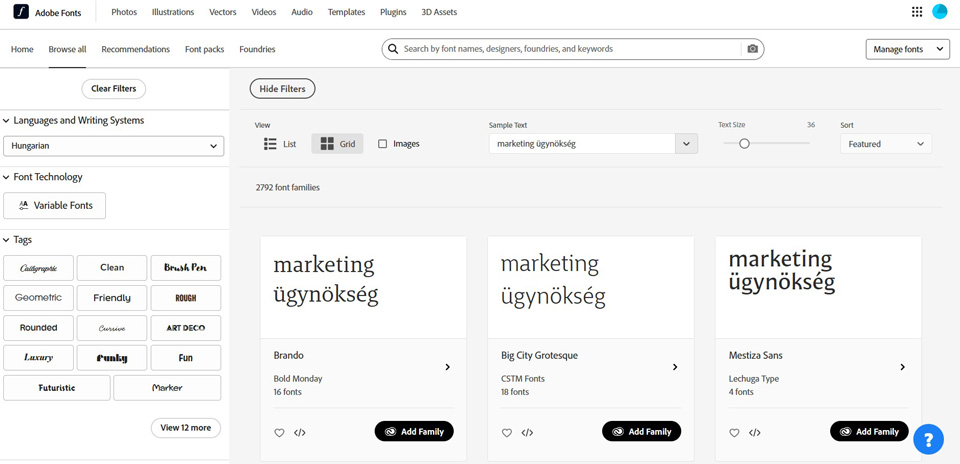This screenshot has width=960, height=464.
Task: Click the Hide Filters button
Action: [282, 89]
